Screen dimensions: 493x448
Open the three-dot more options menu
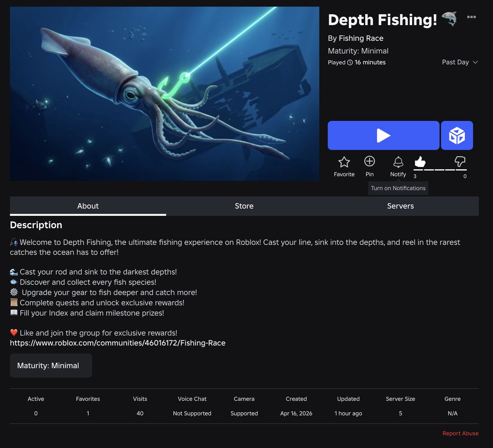click(x=472, y=17)
